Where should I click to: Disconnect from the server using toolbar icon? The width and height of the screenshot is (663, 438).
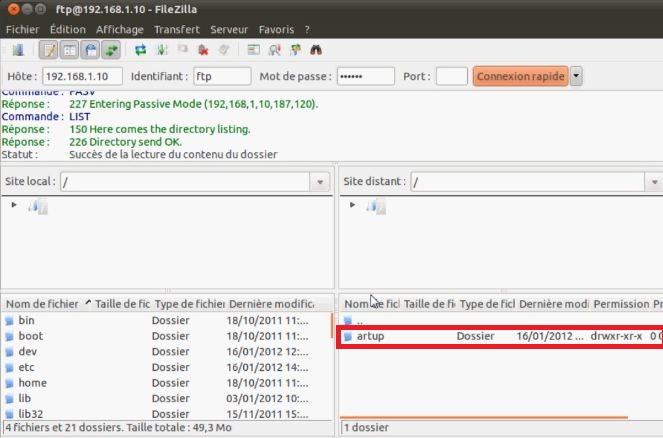(203, 50)
